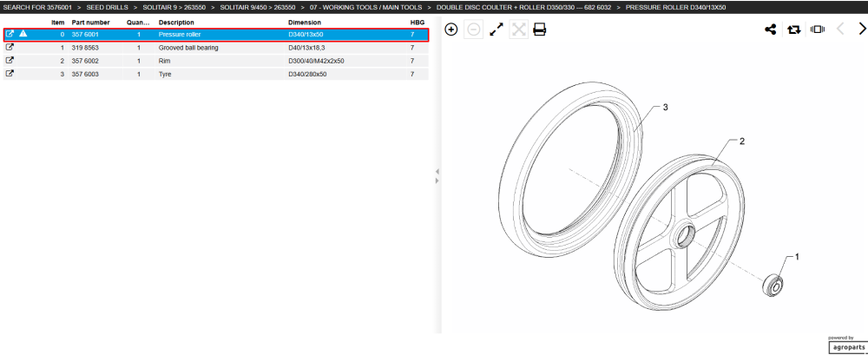Select the Tyre row 357 6003
The width and height of the screenshot is (868, 355).
[x=215, y=74]
